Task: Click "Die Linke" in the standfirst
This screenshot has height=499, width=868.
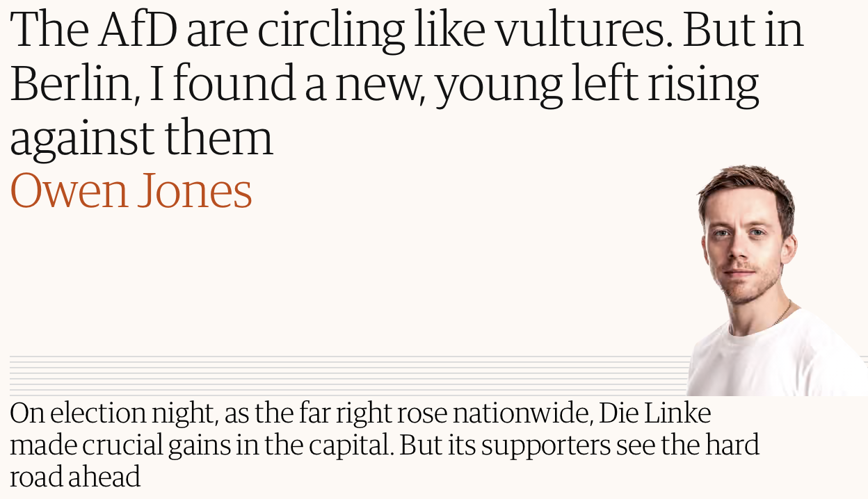Action: pyautogui.click(x=654, y=414)
